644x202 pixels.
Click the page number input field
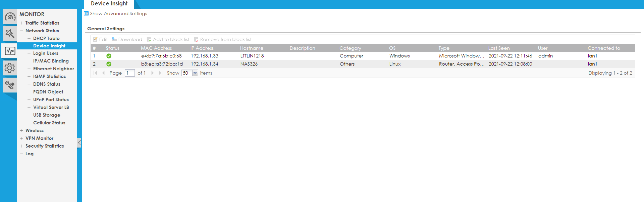tap(129, 73)
